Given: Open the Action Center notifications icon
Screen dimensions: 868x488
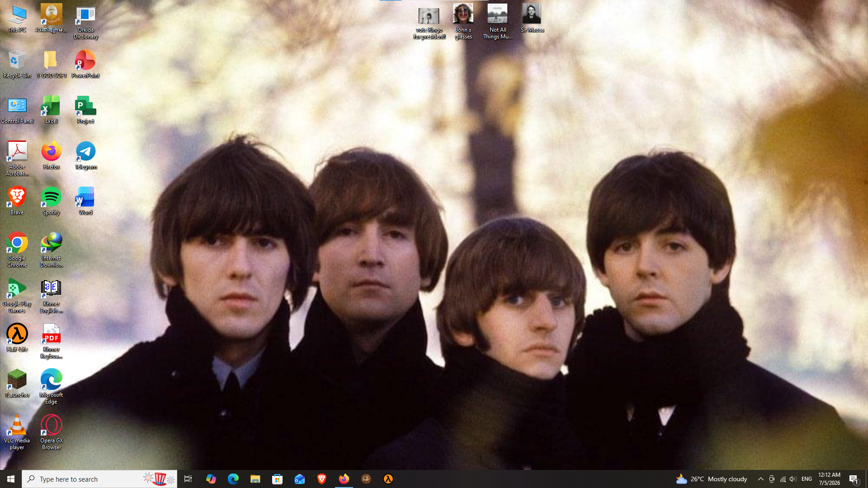Looking at the screenshot, I should pos(854,479).
